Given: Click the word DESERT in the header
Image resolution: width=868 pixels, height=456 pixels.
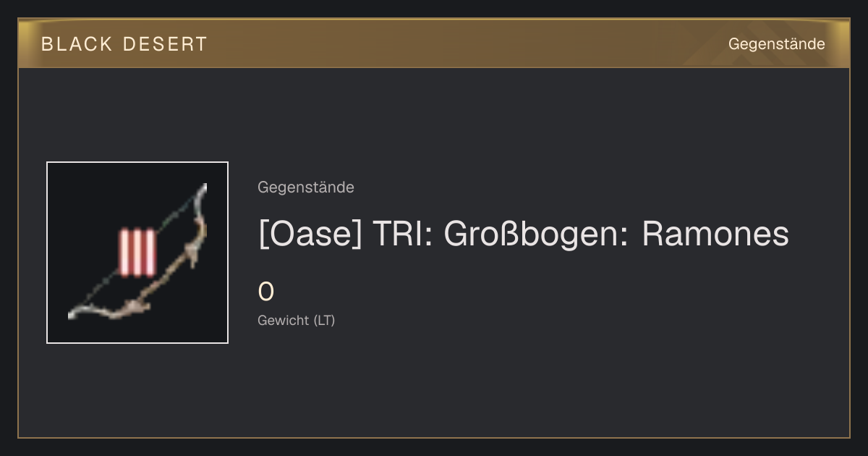Looking at the screenshot, I should (x=165, y=44).
